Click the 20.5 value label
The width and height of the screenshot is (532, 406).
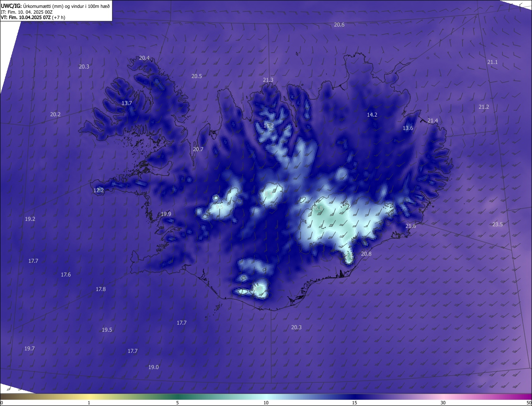(x=197, y=76)
